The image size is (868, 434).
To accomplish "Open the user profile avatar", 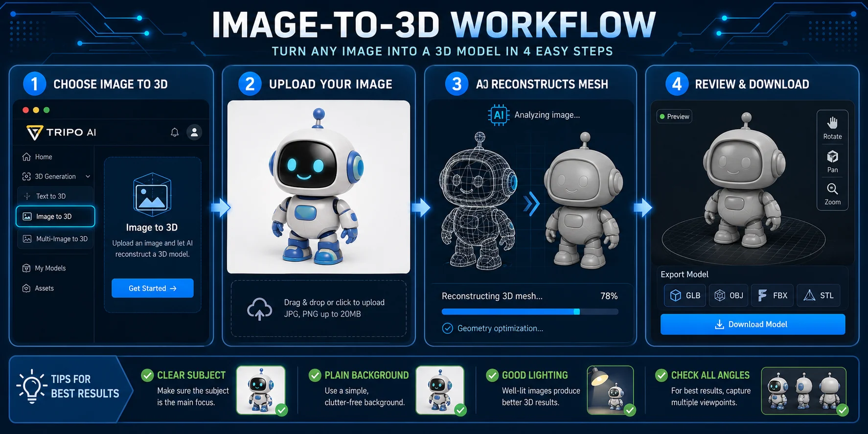I will [x=194, y=132].
